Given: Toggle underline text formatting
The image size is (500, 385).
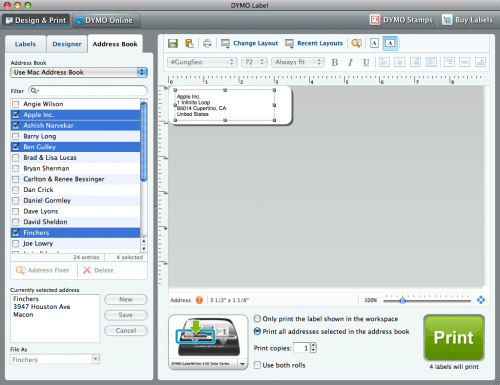Looking at the screenshot, I should (x=366, y=62).
